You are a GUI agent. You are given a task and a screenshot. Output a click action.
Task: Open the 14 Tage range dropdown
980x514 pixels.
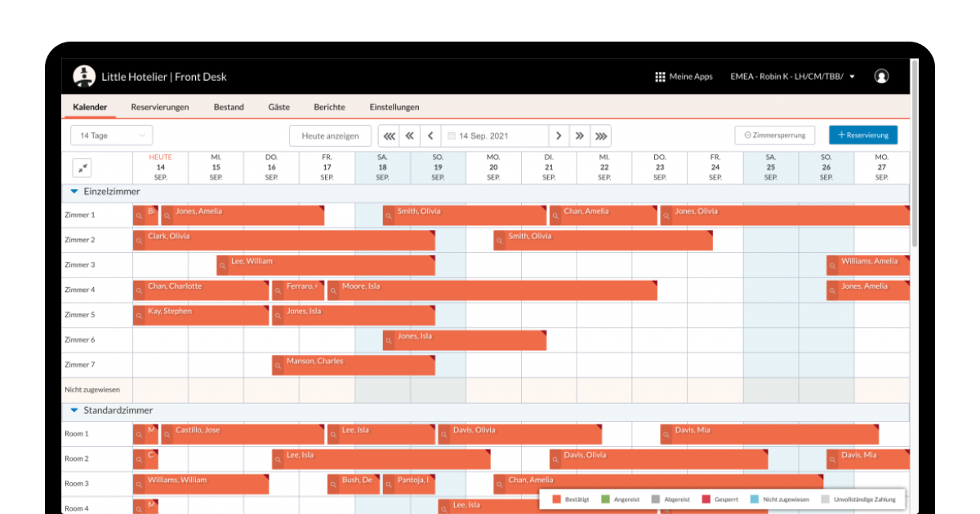(111, 135)
